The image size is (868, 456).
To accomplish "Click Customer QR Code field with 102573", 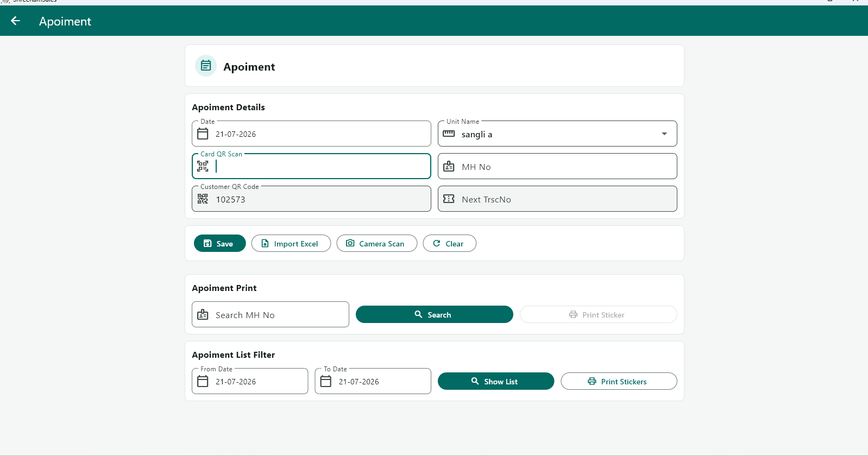I will click(x=311, y=199).
